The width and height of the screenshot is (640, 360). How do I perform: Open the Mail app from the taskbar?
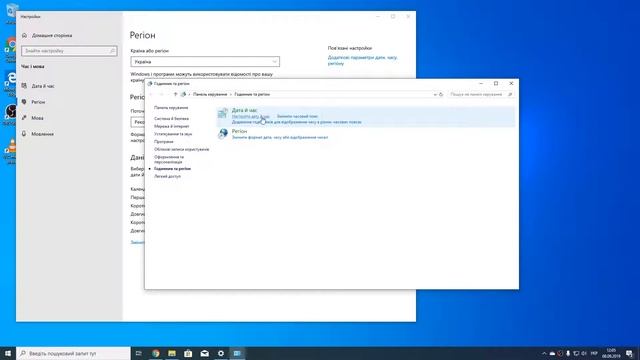(204, 353)
